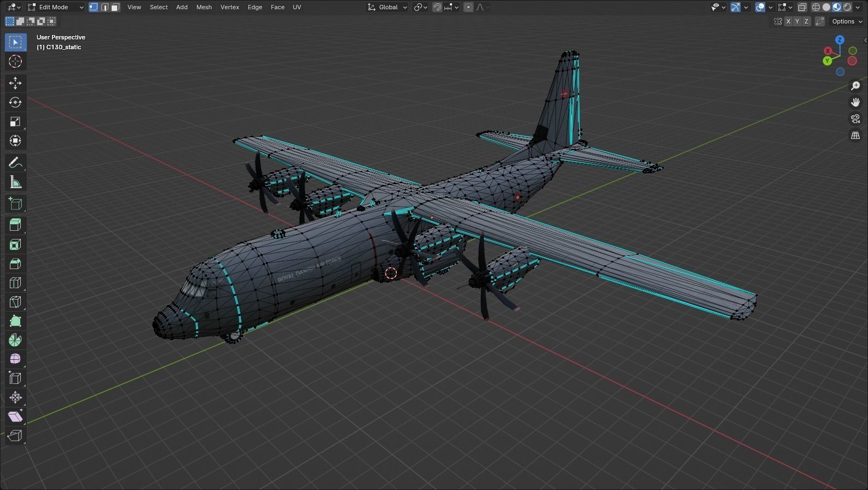Open overlays settings dropdown arrow
868x490 pixels.
coord(770,7)
